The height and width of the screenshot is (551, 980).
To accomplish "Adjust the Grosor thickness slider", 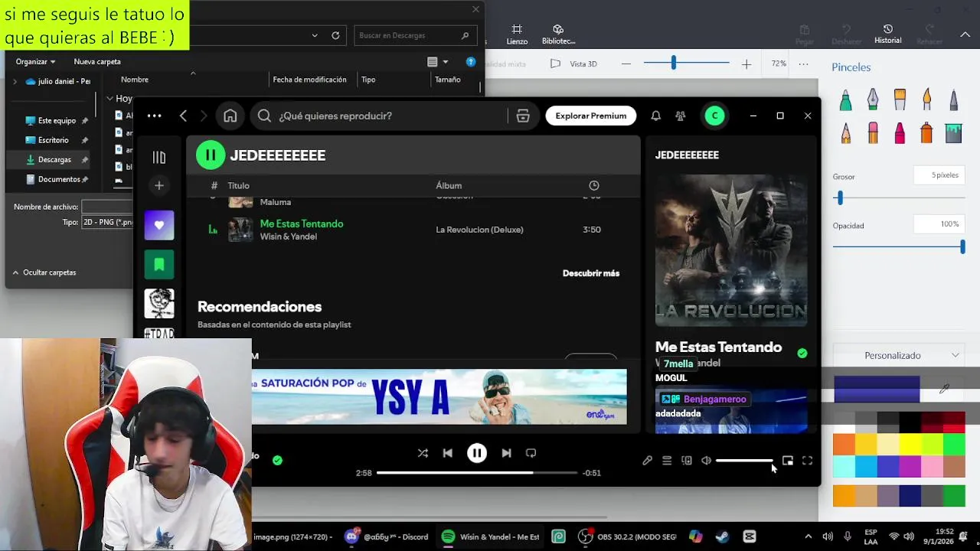I will point(899,198).
